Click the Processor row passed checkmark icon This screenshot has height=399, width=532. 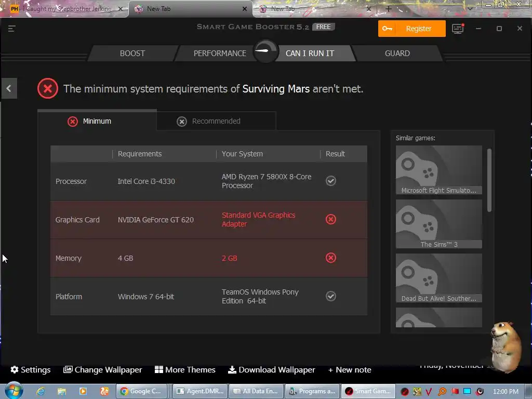coord(331,181)
